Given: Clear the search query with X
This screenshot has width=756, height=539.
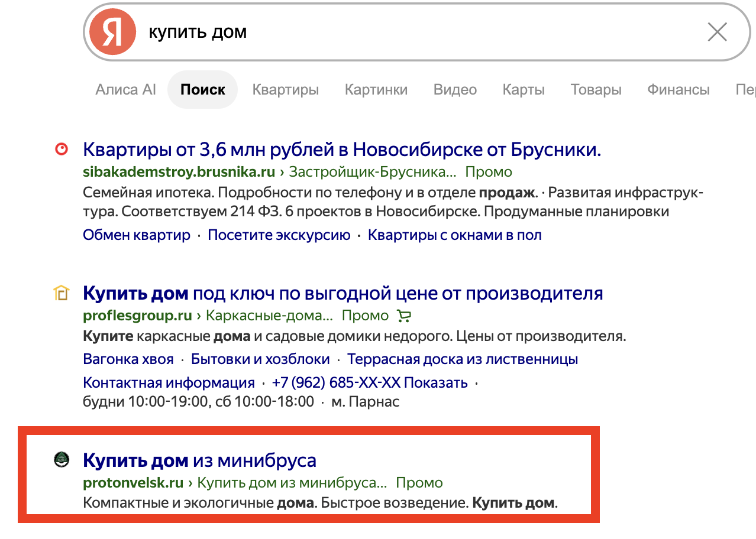Looking at the screenshot, I should [x=717, y=32].
